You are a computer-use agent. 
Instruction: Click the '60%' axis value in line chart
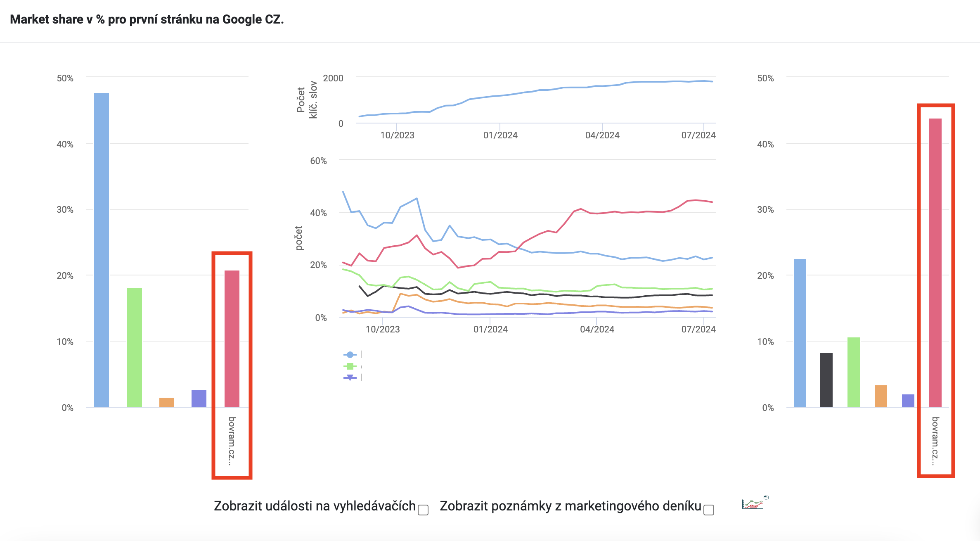(x=318, y=161)
